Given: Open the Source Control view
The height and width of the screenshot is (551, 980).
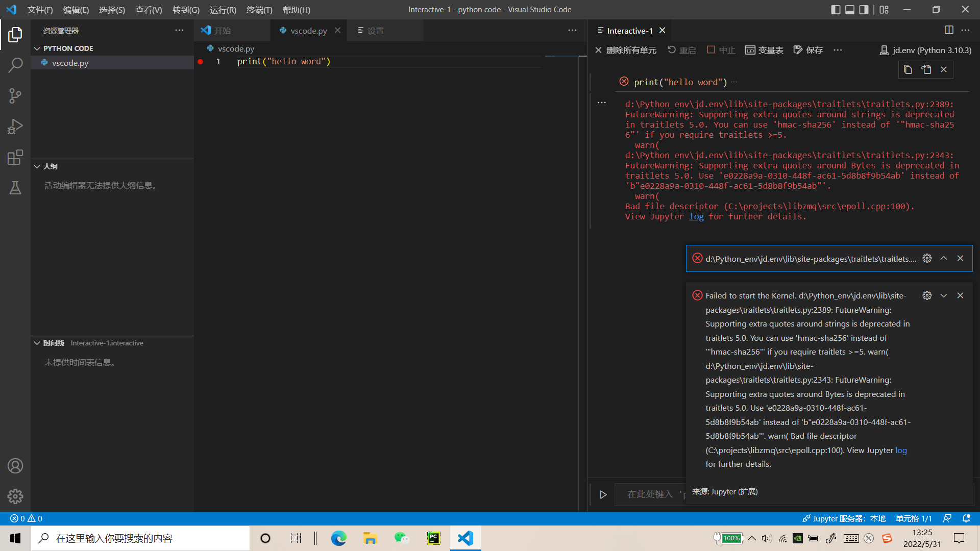Looking at the screenshot, I should 15,96.
